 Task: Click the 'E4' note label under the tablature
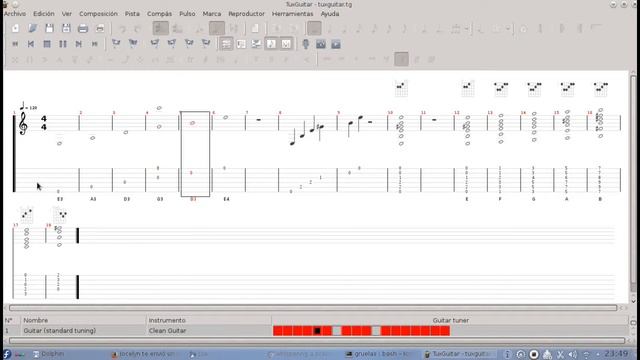click(227, 199)
